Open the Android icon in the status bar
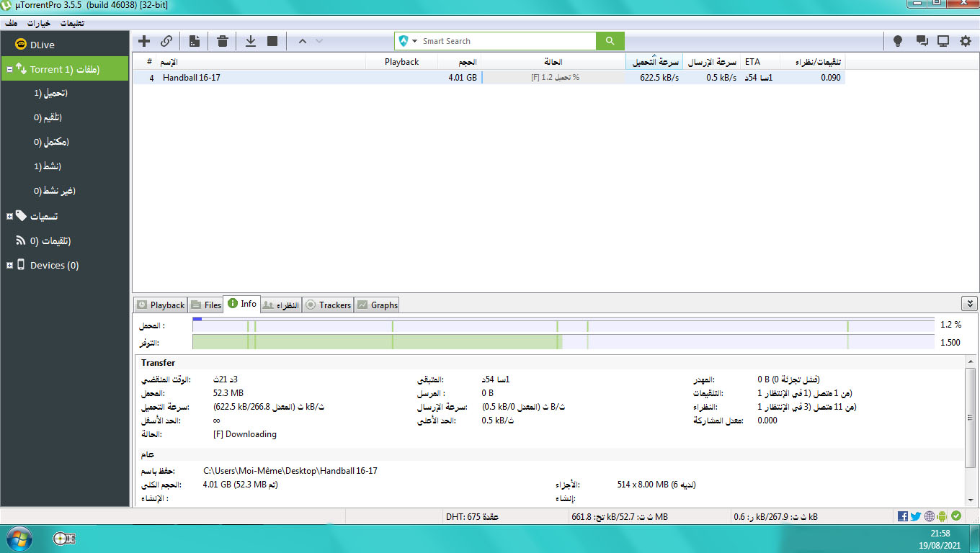The image size is (980, 553). (943, 516)
